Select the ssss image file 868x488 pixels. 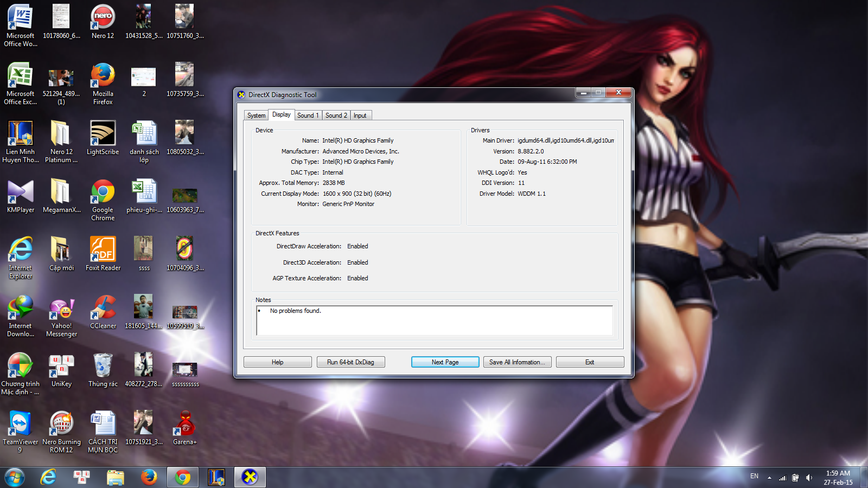(x=144, y=254)
